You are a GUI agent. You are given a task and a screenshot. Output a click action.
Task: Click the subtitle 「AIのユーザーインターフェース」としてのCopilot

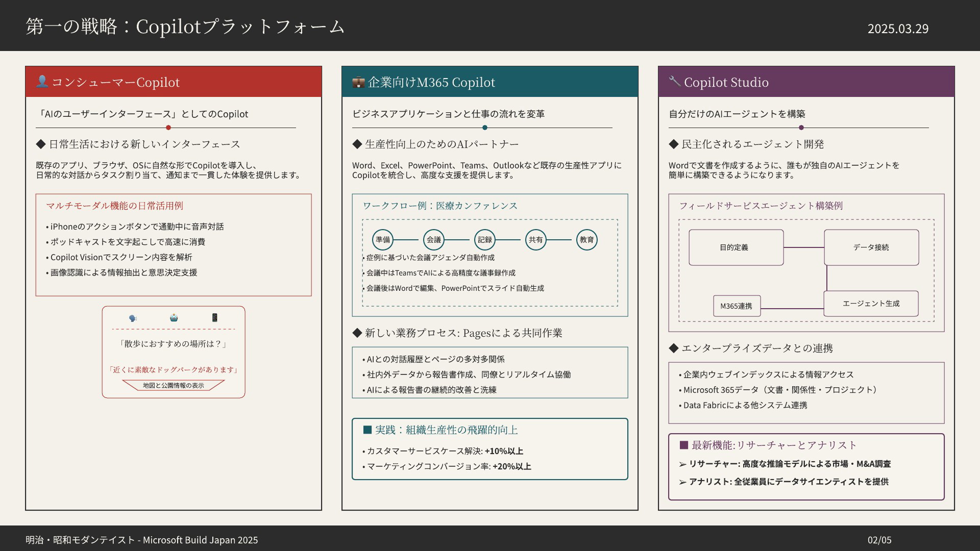pos(142,114)
